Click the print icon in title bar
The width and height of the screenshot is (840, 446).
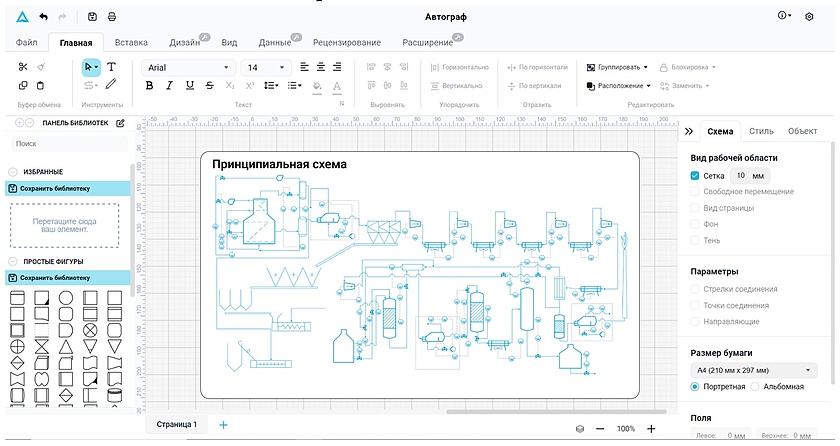(x=112, y=17)
